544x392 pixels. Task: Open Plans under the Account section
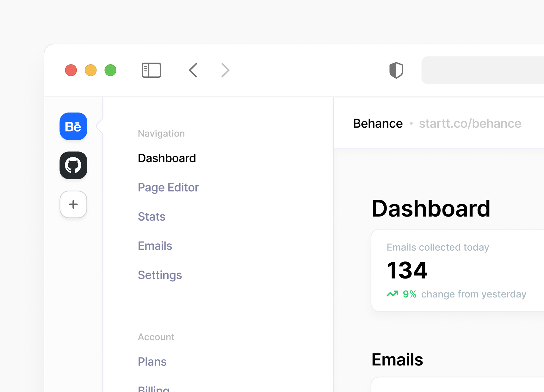pyautogui.click(x=152, y=362)
